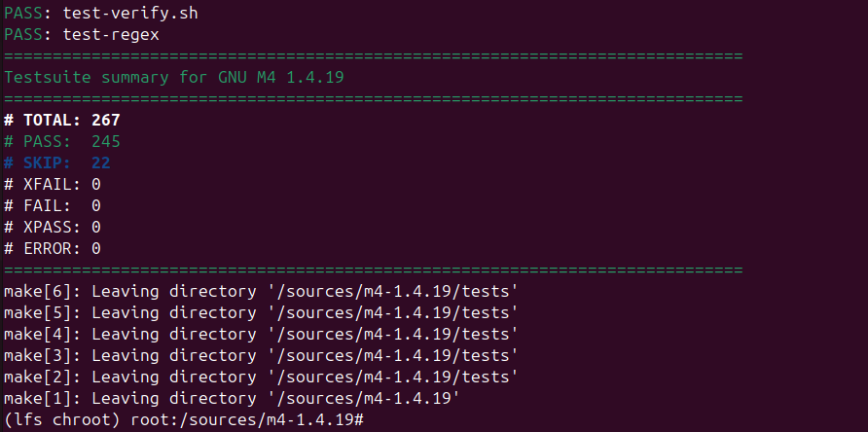Click the separator line above Testsuite summary
868x432 pixels.
(374, 56)
